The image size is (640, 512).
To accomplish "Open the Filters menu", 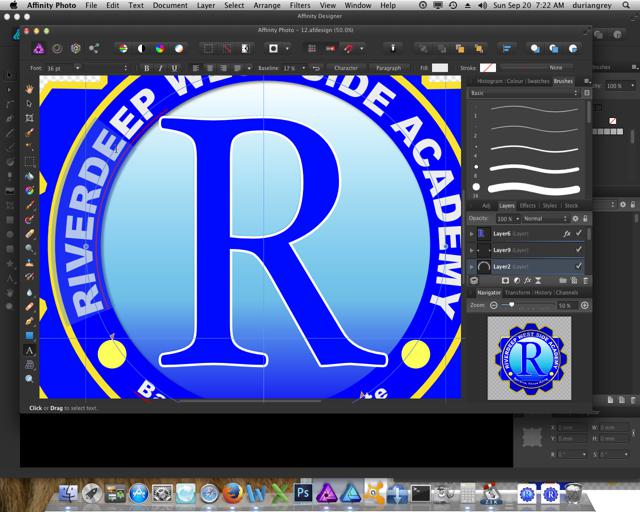I will coord(299,5).
